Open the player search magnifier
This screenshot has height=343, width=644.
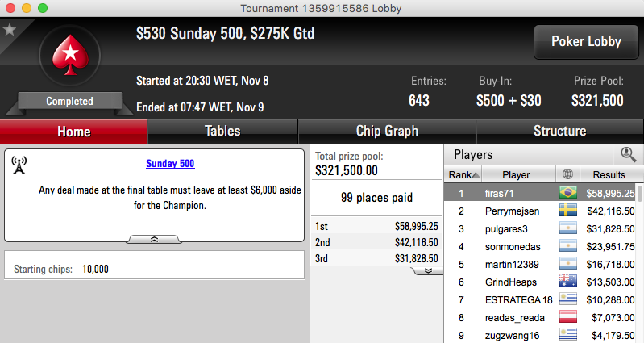coord(628,155)
